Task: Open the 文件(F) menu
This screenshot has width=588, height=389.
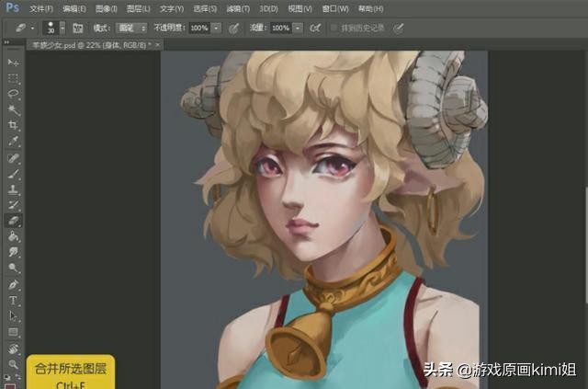Action: [x=40, y=8]
